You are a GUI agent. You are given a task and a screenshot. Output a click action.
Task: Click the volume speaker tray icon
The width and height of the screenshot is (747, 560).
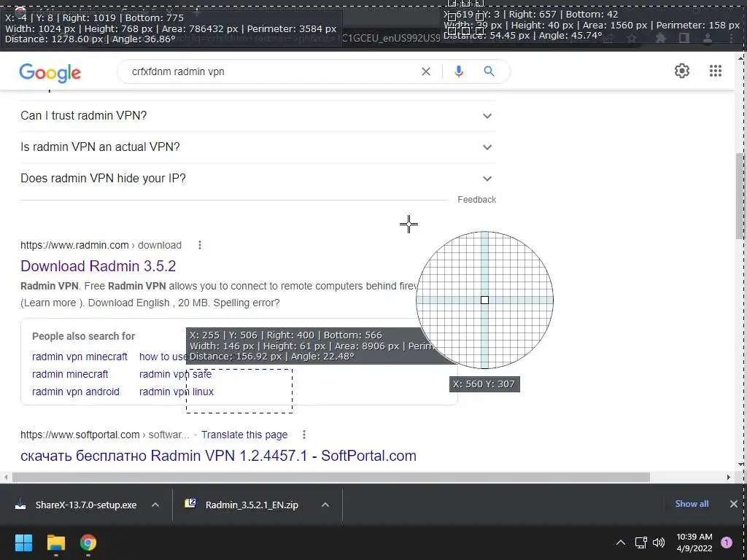click(659, 542)
